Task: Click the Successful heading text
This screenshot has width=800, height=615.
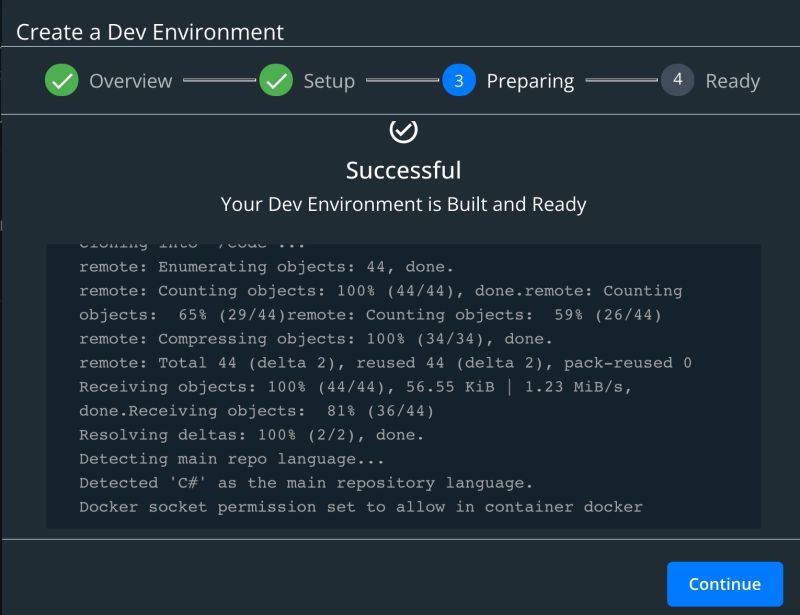Action: pos(402,170)
